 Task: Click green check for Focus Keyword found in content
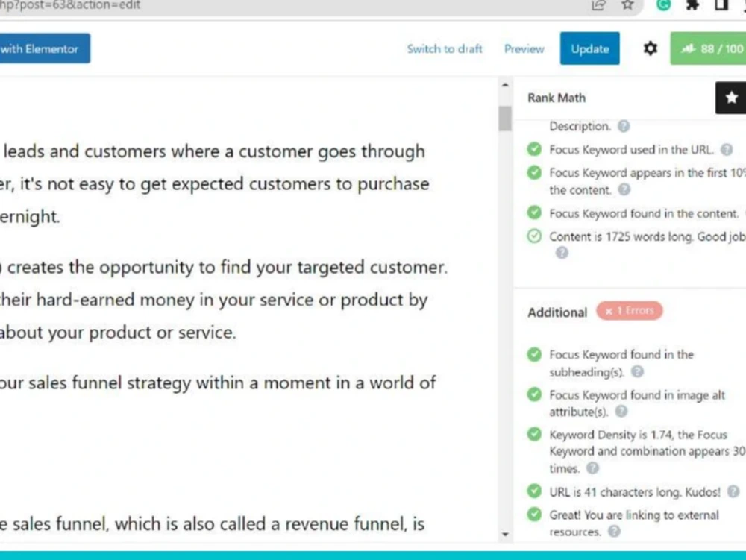[534, 212]
